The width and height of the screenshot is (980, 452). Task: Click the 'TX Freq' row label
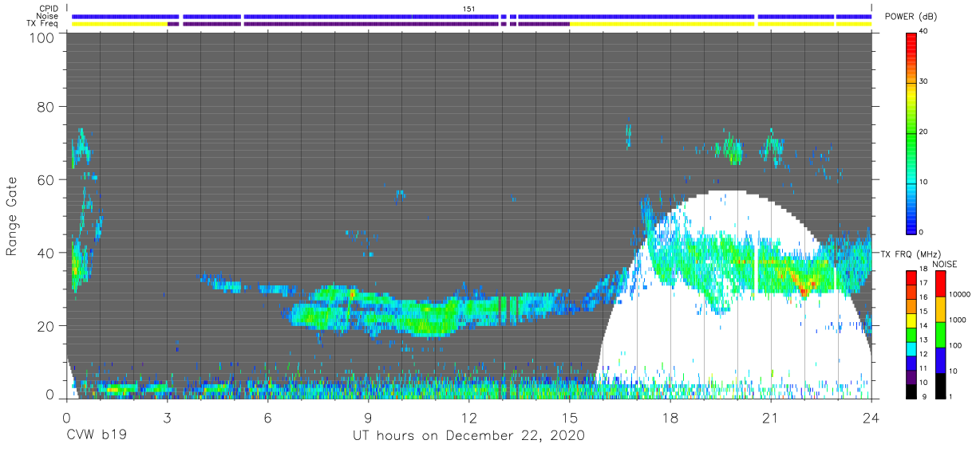tap(43, 24)
